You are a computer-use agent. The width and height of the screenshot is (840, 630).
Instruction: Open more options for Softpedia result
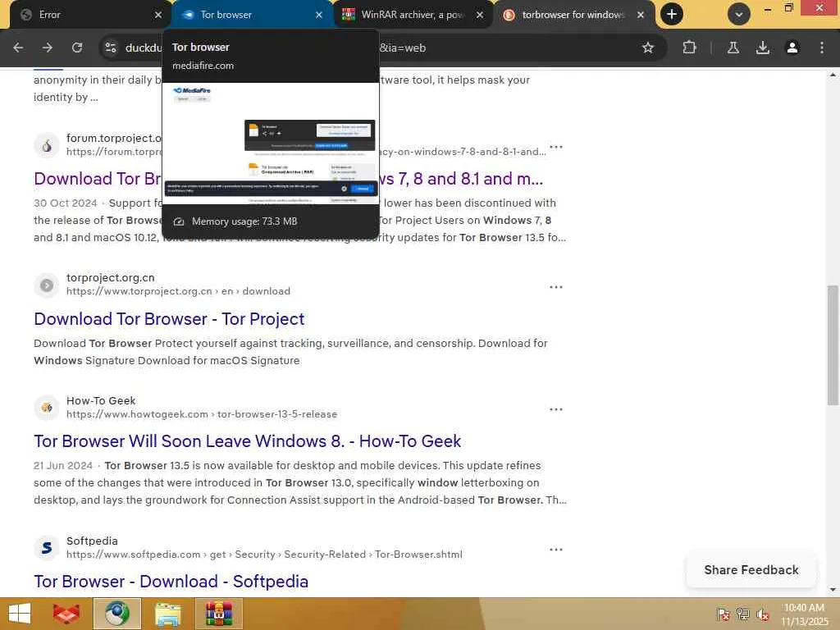click(x=556, y=550)
